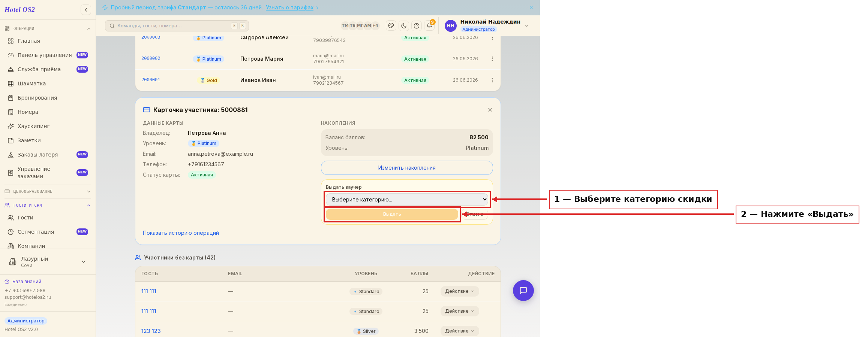Open Управление заказами
868x337 pixels.
(48, 173)
